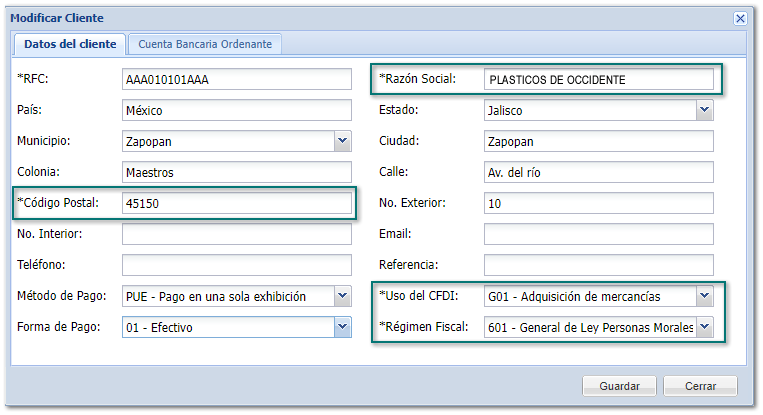Click into the RFC input field

(236, 79)
